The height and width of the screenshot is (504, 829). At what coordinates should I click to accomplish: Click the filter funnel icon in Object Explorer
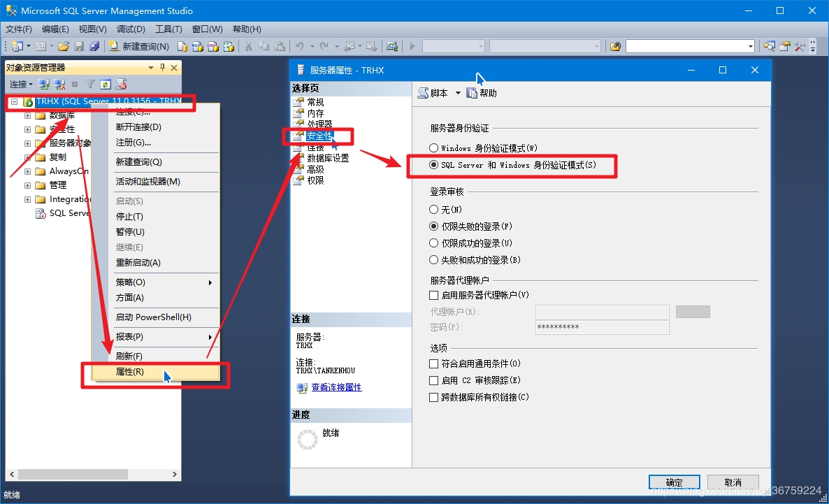(x=90, y=85)
